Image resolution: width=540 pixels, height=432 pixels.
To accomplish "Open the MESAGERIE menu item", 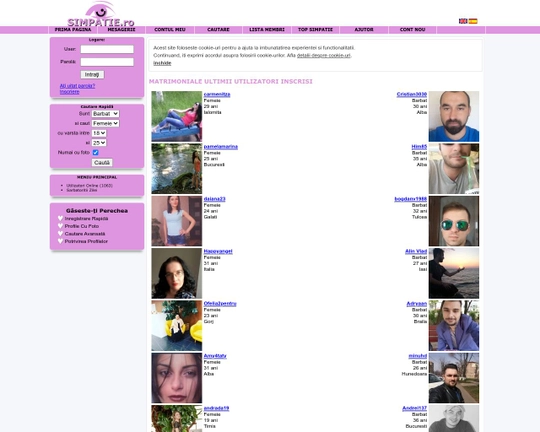I will (x=121, y=30).
